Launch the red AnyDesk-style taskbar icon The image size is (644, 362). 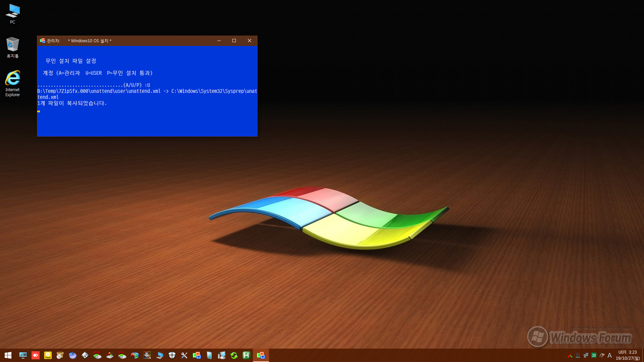click(36, 355)
